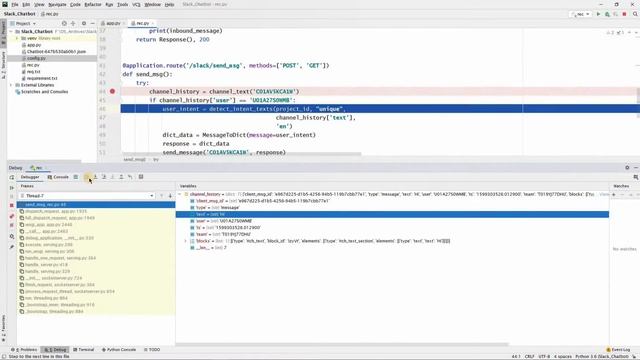The image size is (640, 360).
Task: Select the dispatch_request frame in Frames list
Action: (x=96, y=211)
